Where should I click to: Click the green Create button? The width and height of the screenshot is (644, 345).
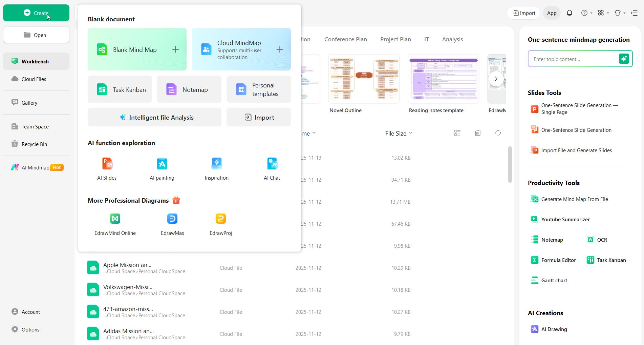tap(36, 13)
